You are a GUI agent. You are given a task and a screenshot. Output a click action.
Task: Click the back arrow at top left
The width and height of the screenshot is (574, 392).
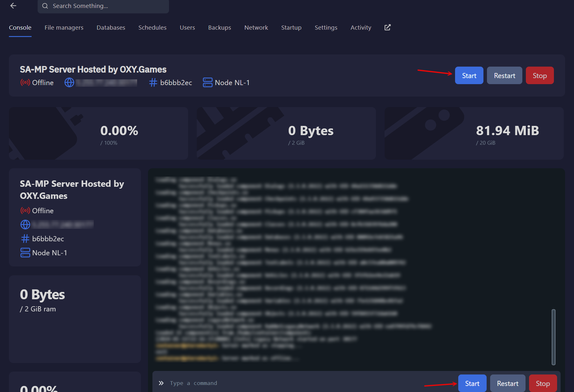(x=13, y=5)
